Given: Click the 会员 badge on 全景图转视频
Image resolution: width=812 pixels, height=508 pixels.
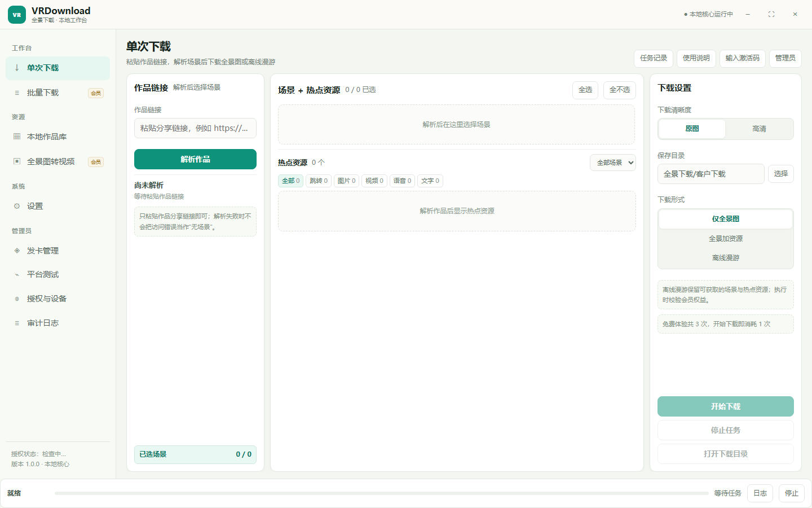Looking at the screenshot, I should [96, 162].
